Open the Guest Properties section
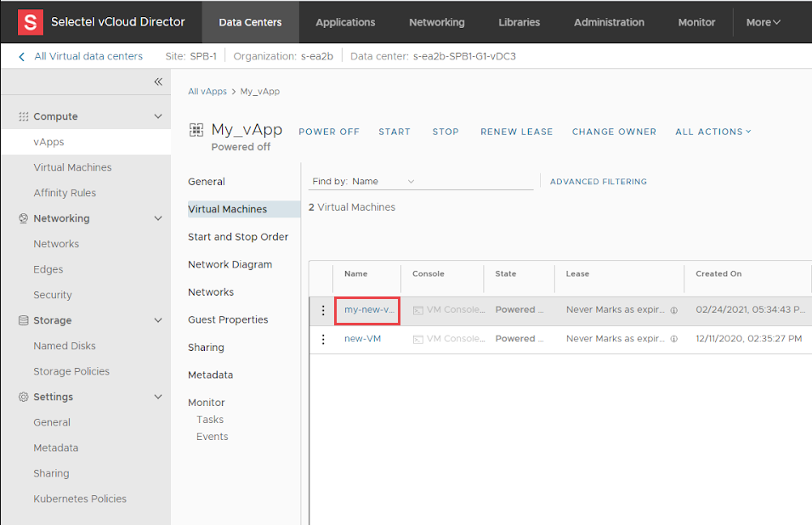812x525 pixels. click(228, 319)
